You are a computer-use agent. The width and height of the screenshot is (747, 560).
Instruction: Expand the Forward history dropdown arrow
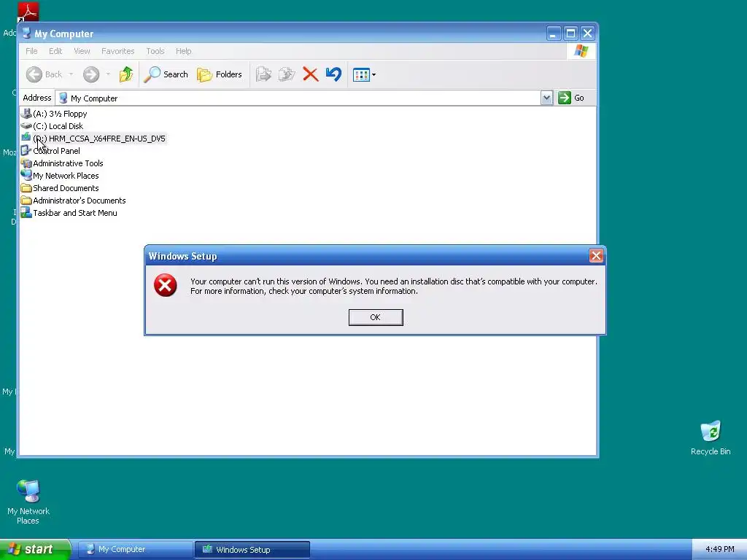pos(108,74)
